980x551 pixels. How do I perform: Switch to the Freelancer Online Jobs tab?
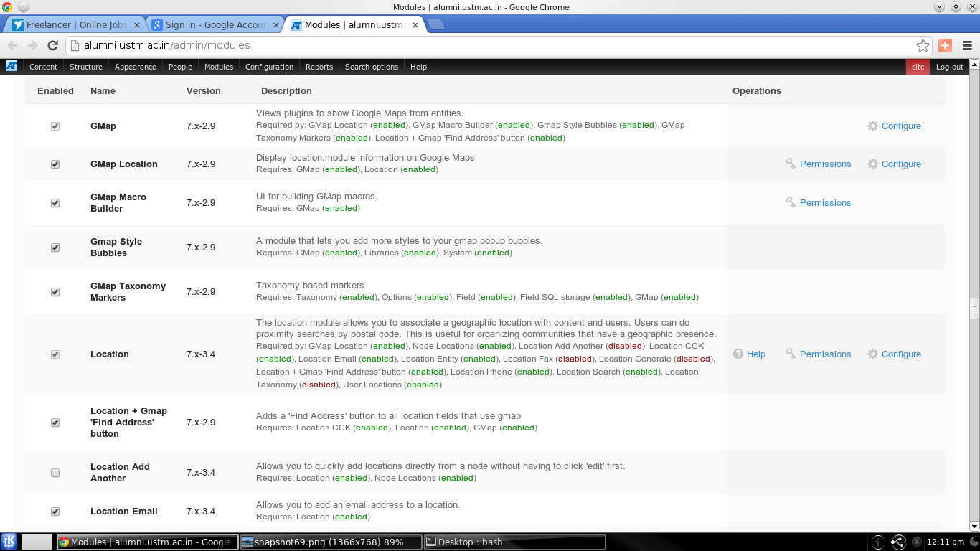click(x=77, y=24)
